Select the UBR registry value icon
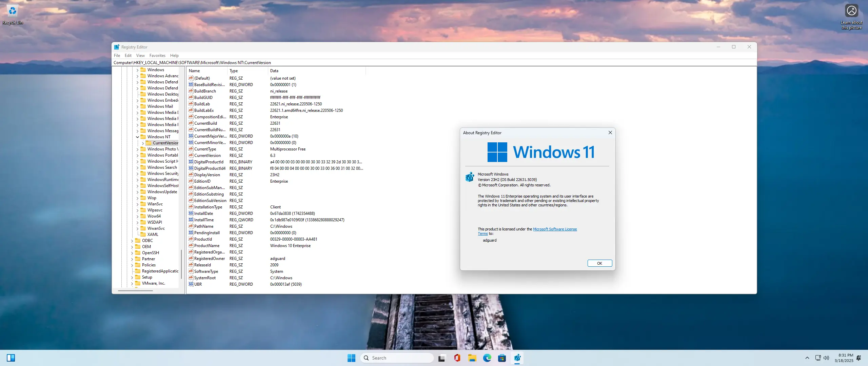This screenshot has width=868, height=366. coord(191,284)
